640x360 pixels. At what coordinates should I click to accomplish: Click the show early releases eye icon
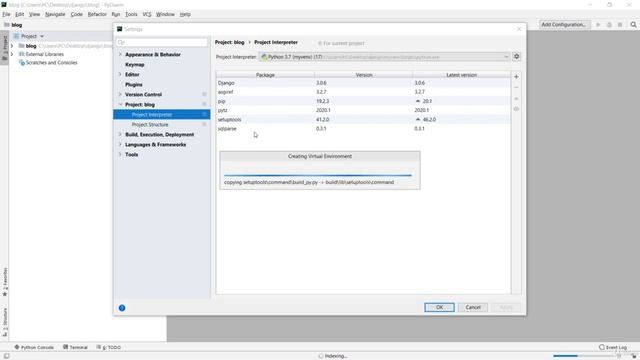516,109
